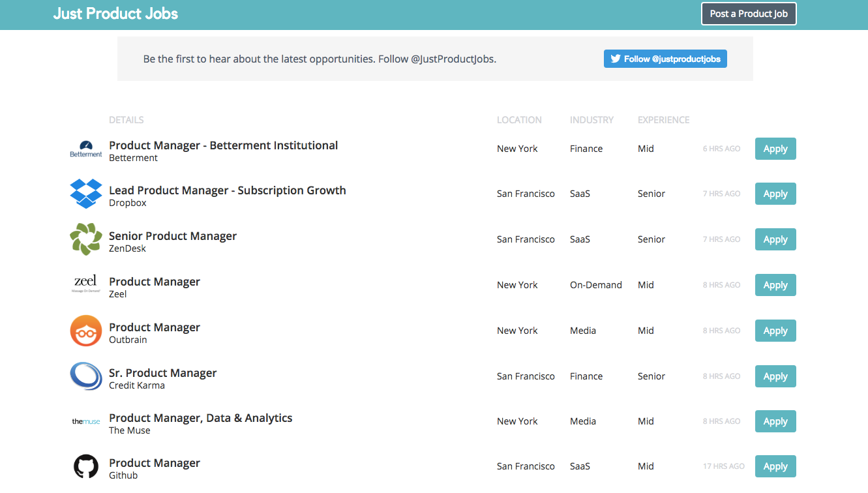Follow @justproductjobs on Twitter
The image size is (868, 493).
[x=665, y=59]
